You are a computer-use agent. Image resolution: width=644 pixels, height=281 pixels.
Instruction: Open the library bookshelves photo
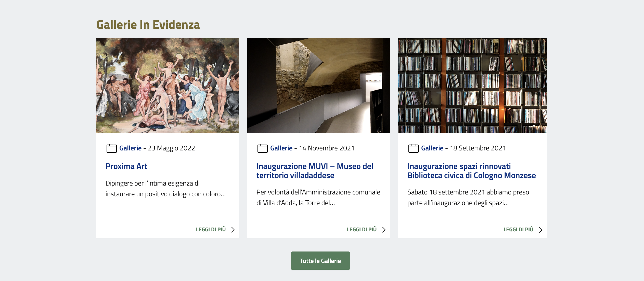click(472, 86)
